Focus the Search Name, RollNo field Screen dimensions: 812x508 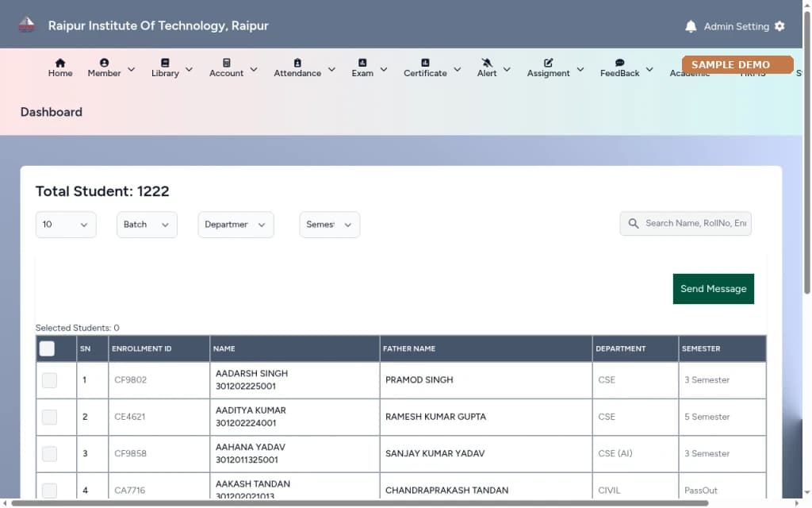pyautogui.click(x=685, y=223)
